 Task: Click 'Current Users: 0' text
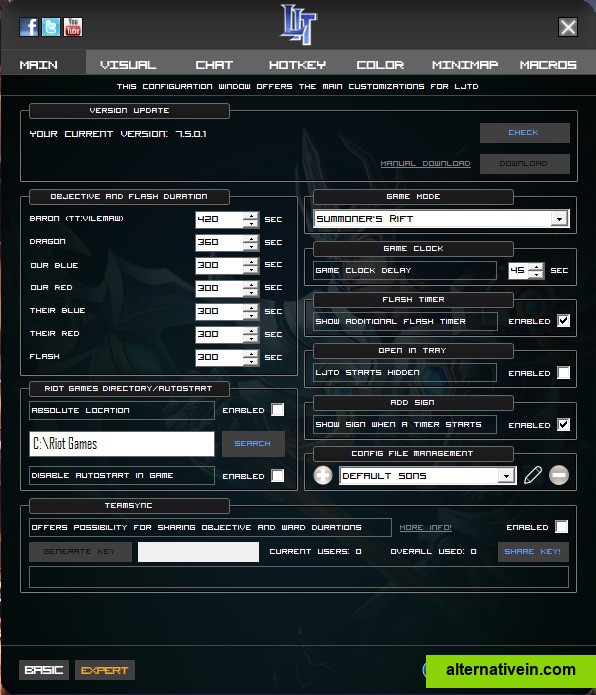(x=315, y=551)
